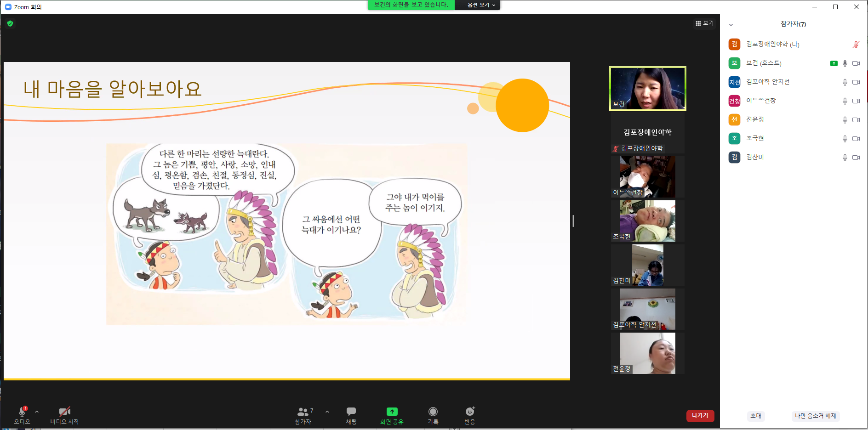Select participant name 김포야학 안지선 in the list
This screenshot has width=868, height=430.
click(768, 82)
